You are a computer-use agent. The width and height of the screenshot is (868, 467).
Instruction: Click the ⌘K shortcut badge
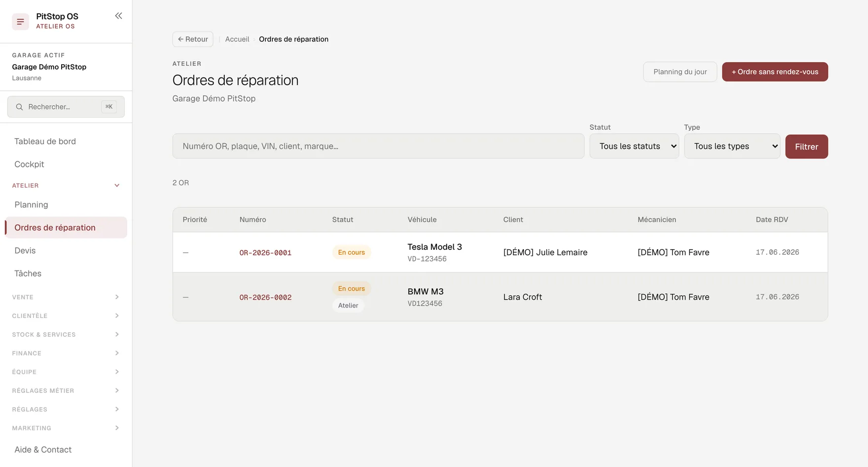coord(109,107)
